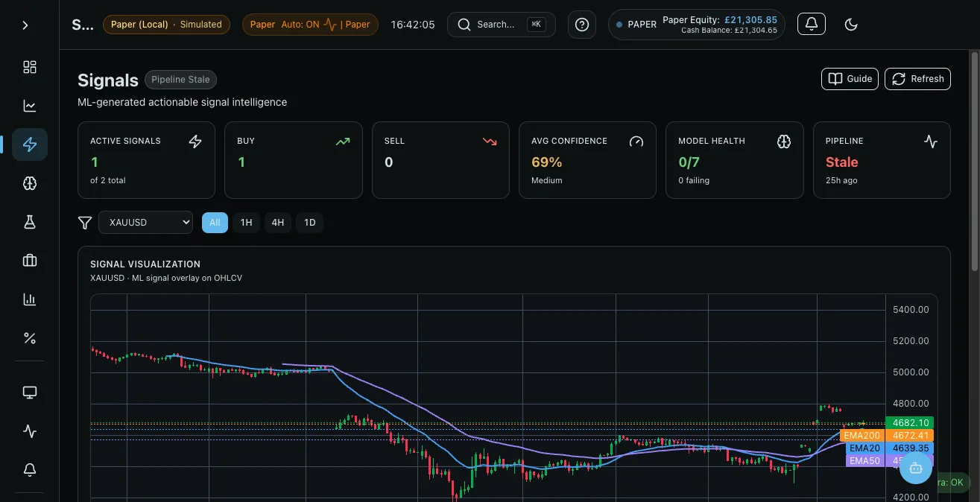Open the briefcase portfolio icon in the sidebar
This screenshot has width=980, height=502.
pyautogui.click(x=30, y=261)
